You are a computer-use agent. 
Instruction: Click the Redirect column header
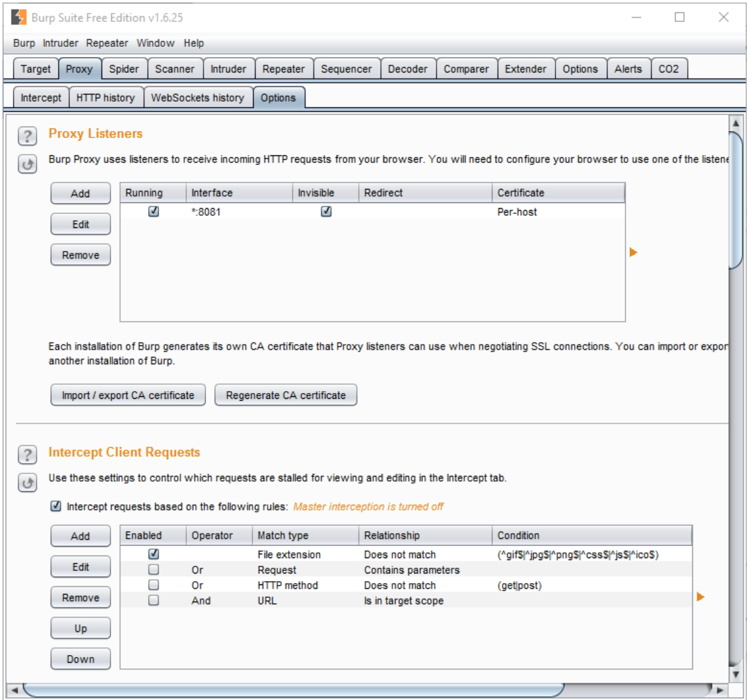point(425,193)
